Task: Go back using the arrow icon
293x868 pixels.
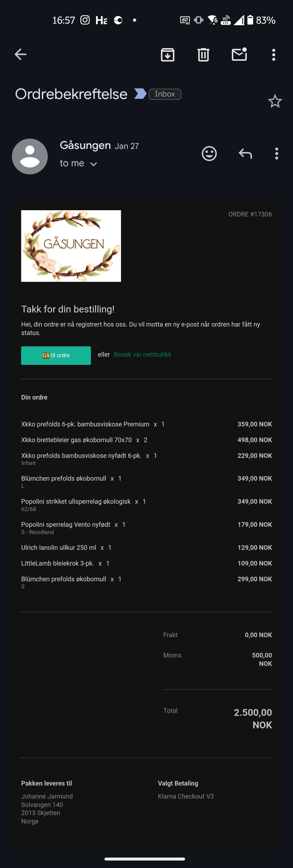Action: pyautogui.click(x=21, y=54)
